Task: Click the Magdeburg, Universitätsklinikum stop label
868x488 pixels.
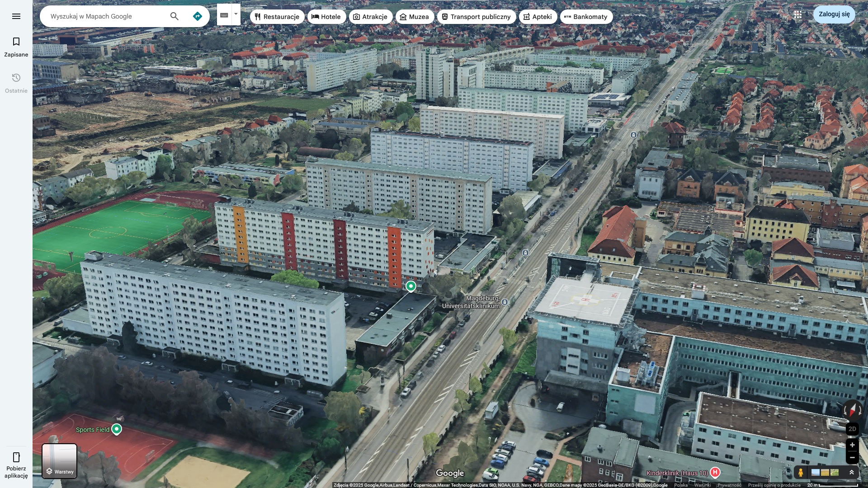Action: [471, 302]
